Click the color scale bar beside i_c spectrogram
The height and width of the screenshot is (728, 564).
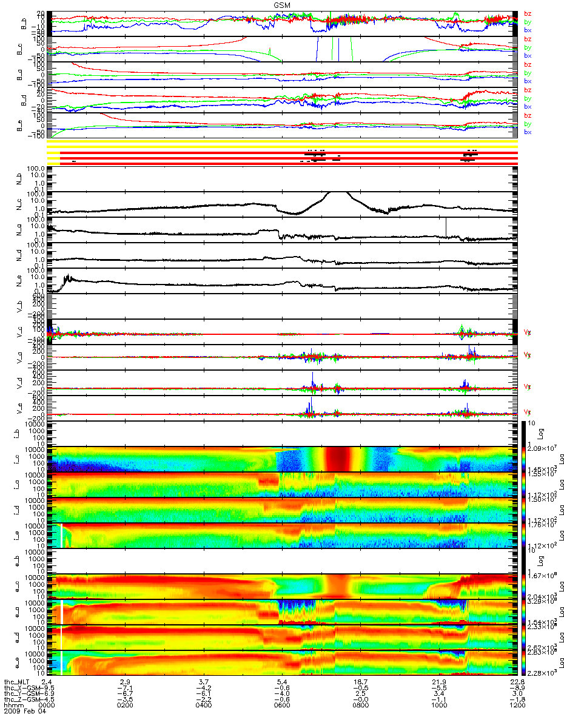tap(525, 459)
